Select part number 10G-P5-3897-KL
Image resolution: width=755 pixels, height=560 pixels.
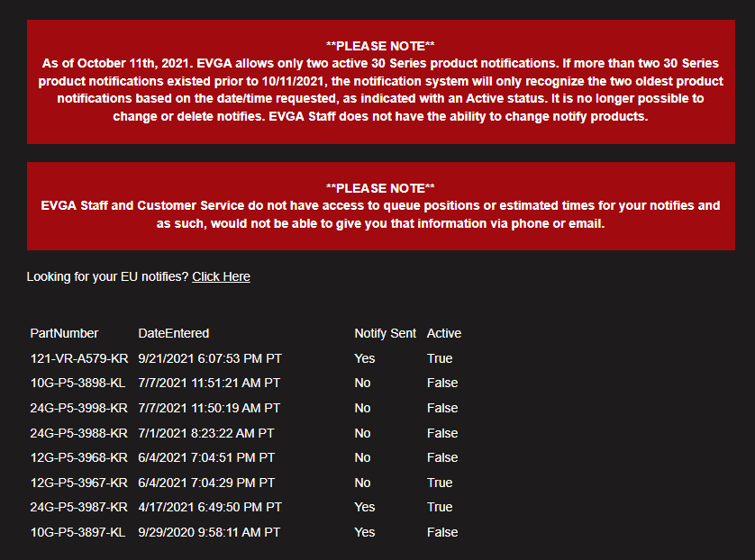click(x=77, y=532)
